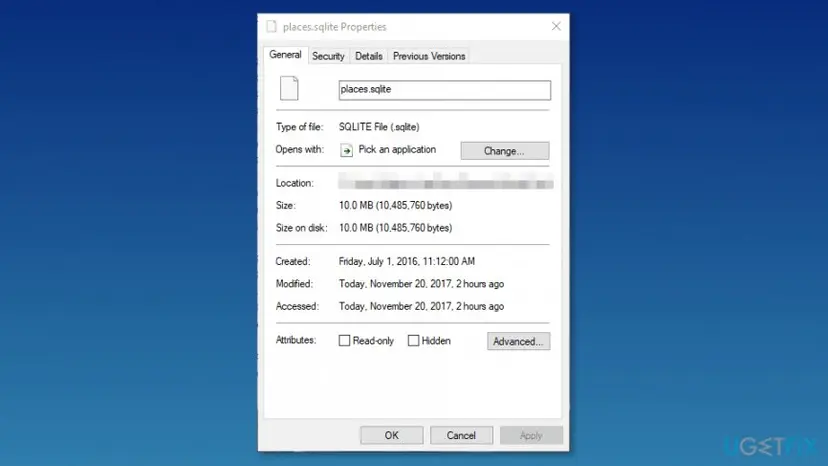Click the SQLITE File (.sqlite) type text

379,127
